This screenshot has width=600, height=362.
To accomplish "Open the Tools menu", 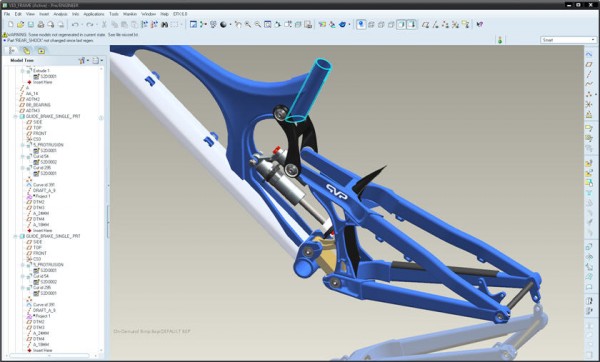I will pyautogui.click(x=114, y=14).
